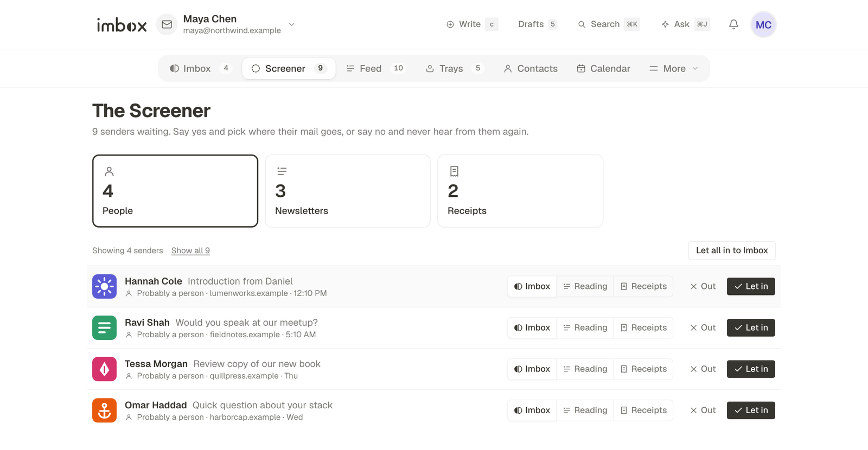This screenshot has height=450, width=868.
Task: Let in Tessa Morgan
Action: pyautogui.click(x=751, y=369)
